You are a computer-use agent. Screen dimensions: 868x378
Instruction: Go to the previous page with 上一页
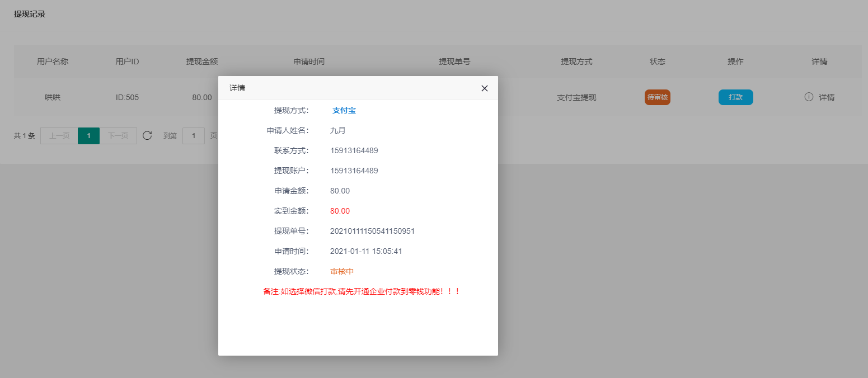[59, 136]
